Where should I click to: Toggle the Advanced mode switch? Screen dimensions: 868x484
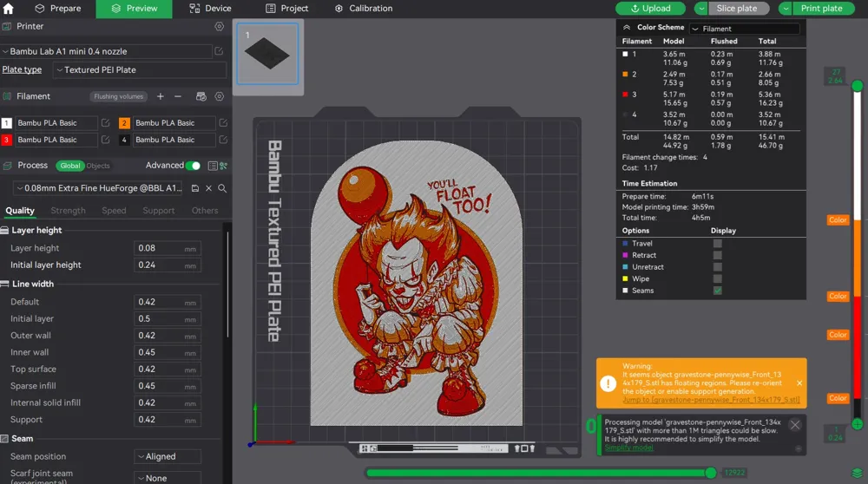[193, 166]
